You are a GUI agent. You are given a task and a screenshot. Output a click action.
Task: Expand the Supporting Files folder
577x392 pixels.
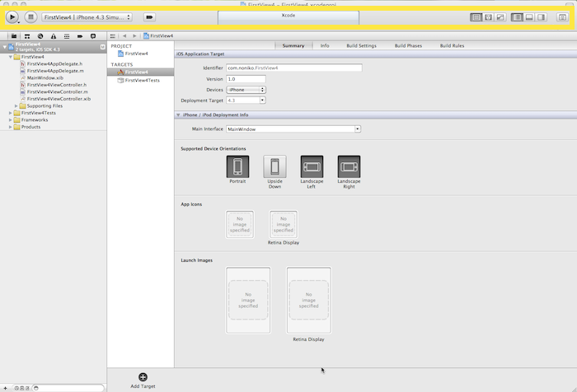(x=16, y=106)
